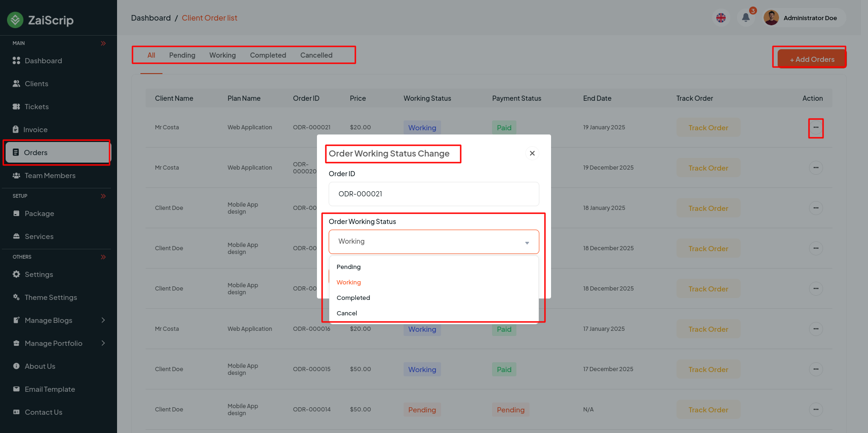Collapse the SETUP section chevron
The height and width of the screenshot is (433, 868).
point(103,196)
